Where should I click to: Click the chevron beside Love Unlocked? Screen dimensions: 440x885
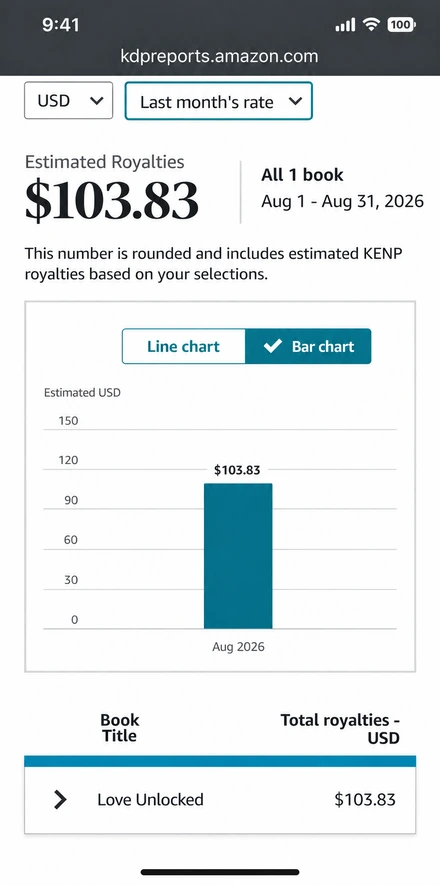[x=60, y=799]
